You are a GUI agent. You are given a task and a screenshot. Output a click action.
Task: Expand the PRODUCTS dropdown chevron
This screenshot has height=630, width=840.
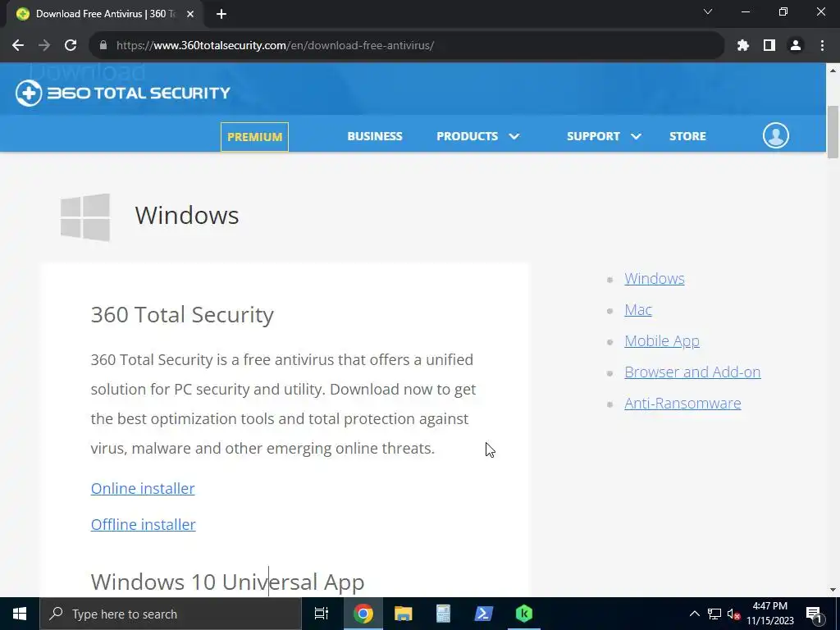point(514,137)
